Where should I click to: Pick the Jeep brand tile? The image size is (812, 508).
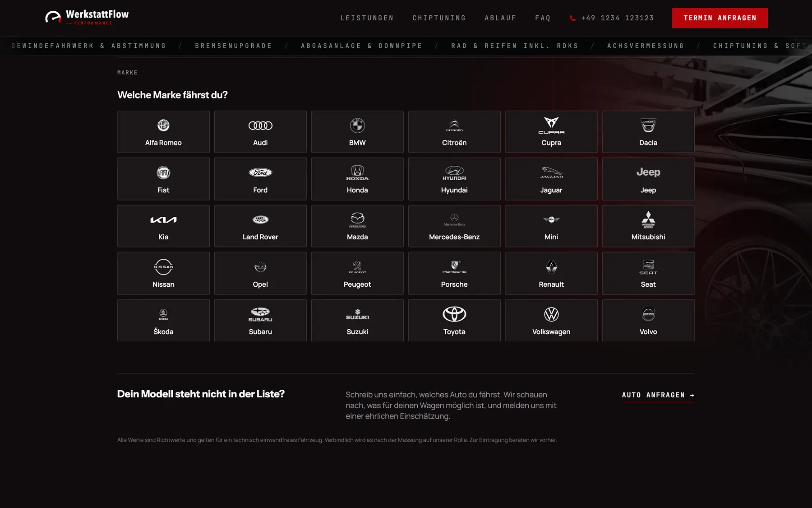(648, 179)
